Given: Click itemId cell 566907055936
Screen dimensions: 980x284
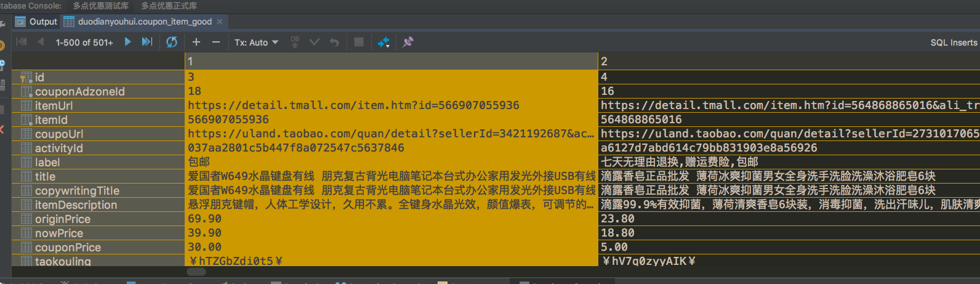Looking at the screenshot, I should [392, 120].
